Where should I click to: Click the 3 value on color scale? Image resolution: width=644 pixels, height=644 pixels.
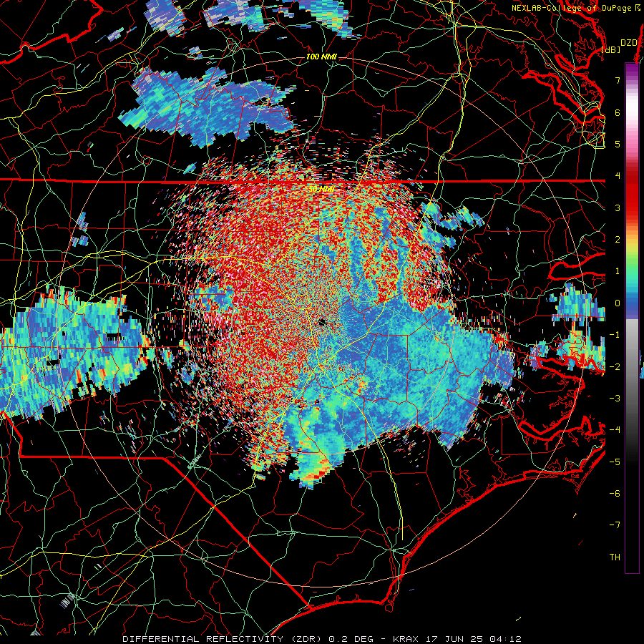pos(618,208)
